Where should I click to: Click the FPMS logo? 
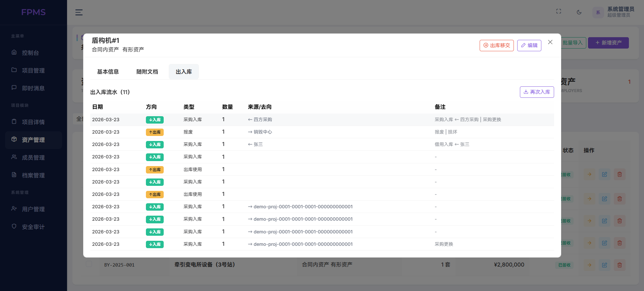[33, 12]
